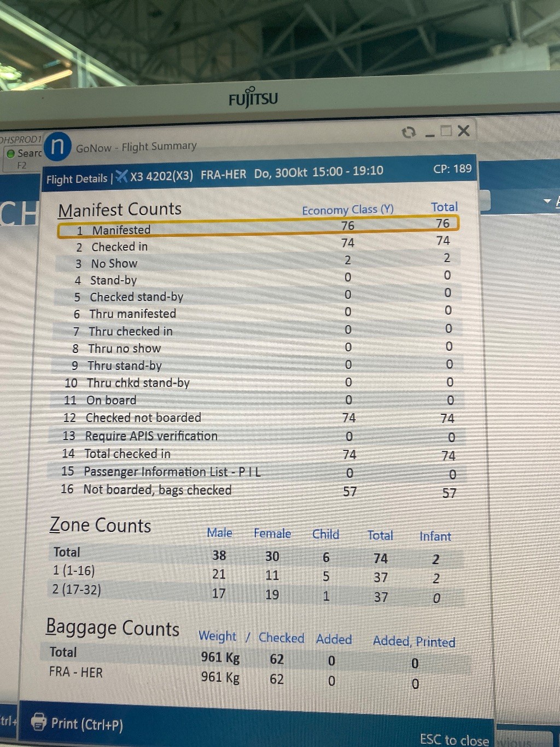Click the Infant column header in Zone Counts

pos(435,536)
